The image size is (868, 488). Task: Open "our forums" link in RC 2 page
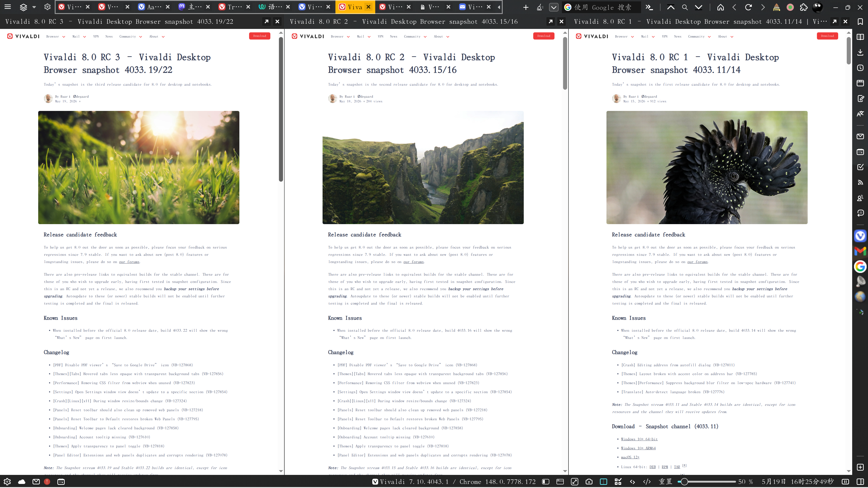413,262
